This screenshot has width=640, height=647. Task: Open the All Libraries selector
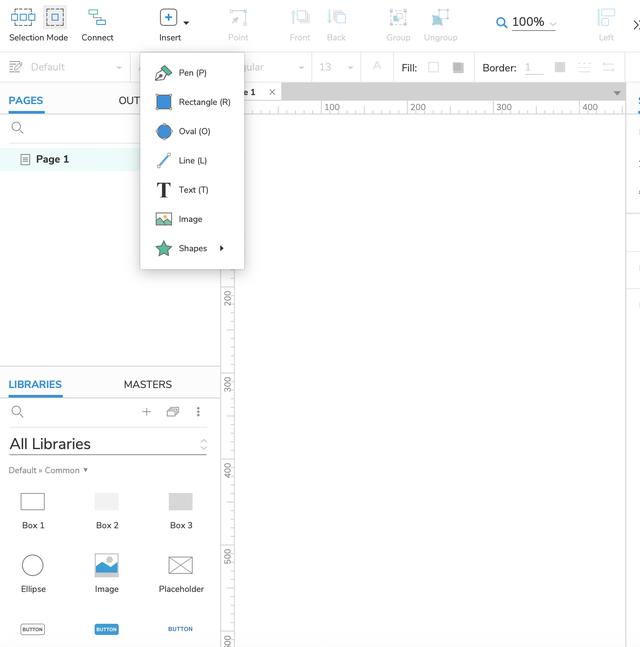click(108, 444)
